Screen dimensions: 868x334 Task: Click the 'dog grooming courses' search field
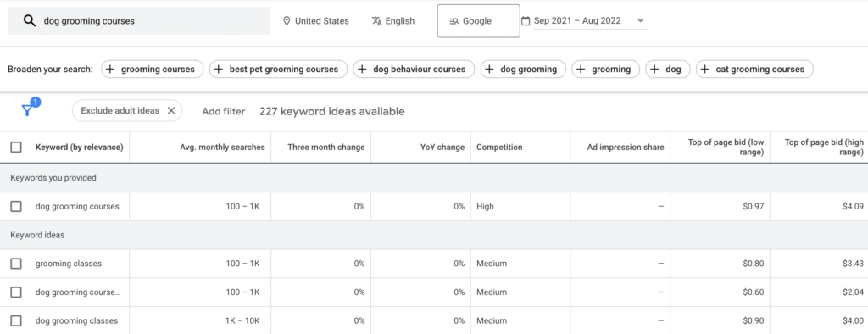[x=139, y=21]
